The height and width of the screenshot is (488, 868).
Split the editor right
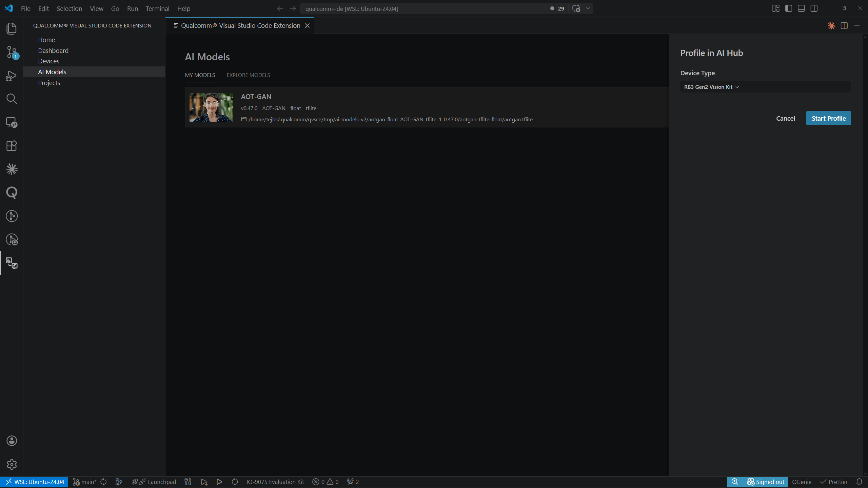(844, 25)
